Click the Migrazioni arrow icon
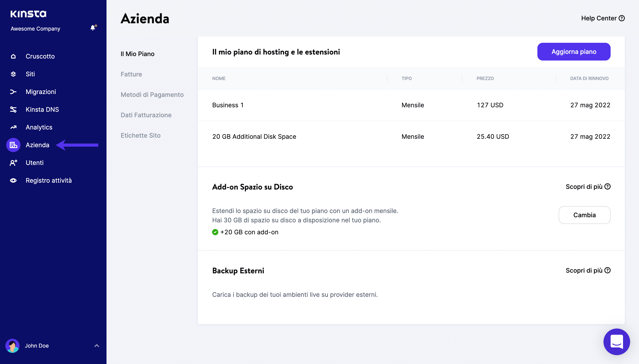The width and height of the screenshot is (639, 364). [13, 92]
